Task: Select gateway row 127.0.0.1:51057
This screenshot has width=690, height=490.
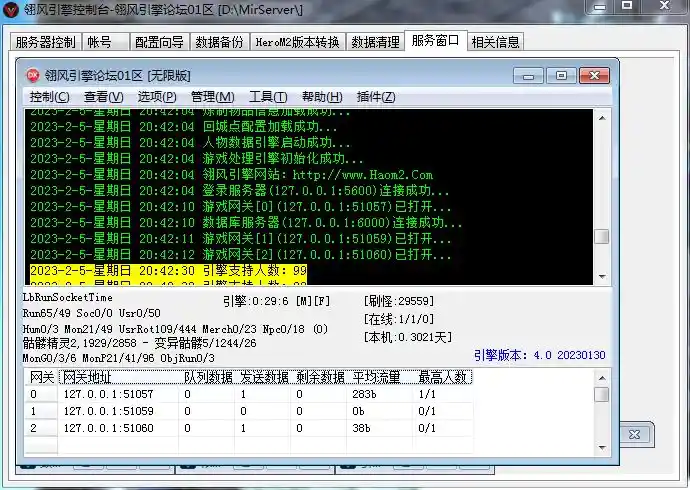Action: click(x=249, y=394)
